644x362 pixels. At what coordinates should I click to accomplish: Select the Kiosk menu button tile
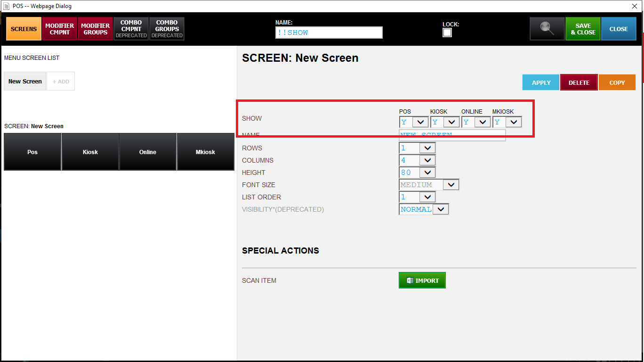(x=90, y=152)
